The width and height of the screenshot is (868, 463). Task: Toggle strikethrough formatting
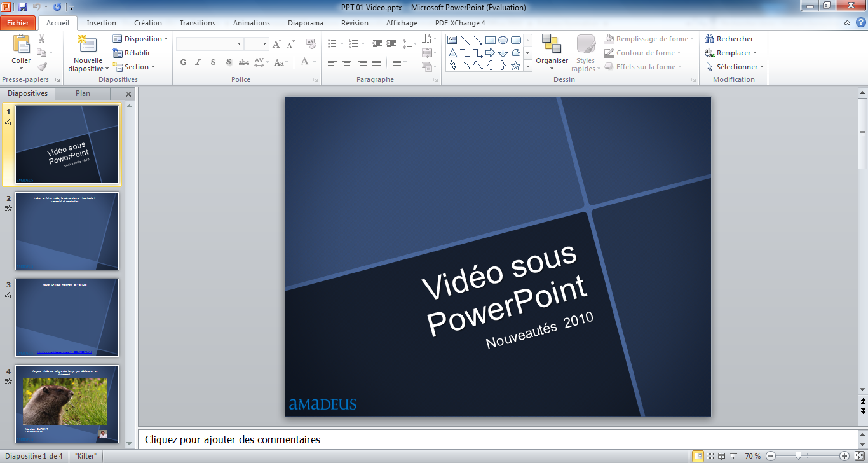coord(244,62)
